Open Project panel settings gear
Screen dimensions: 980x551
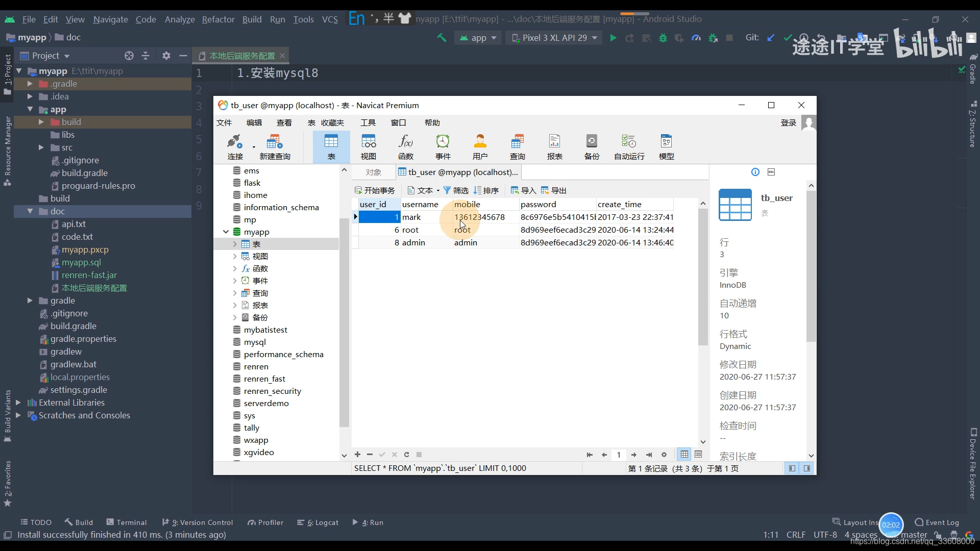coord(166,56)
